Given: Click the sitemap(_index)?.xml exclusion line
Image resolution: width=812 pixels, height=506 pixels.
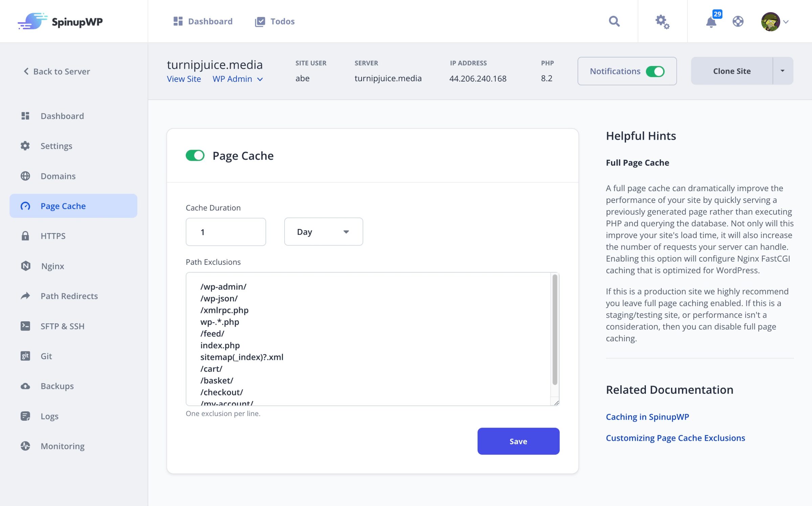Looking at the screenshot, I should pyautogui.click(x=242, y=357).
